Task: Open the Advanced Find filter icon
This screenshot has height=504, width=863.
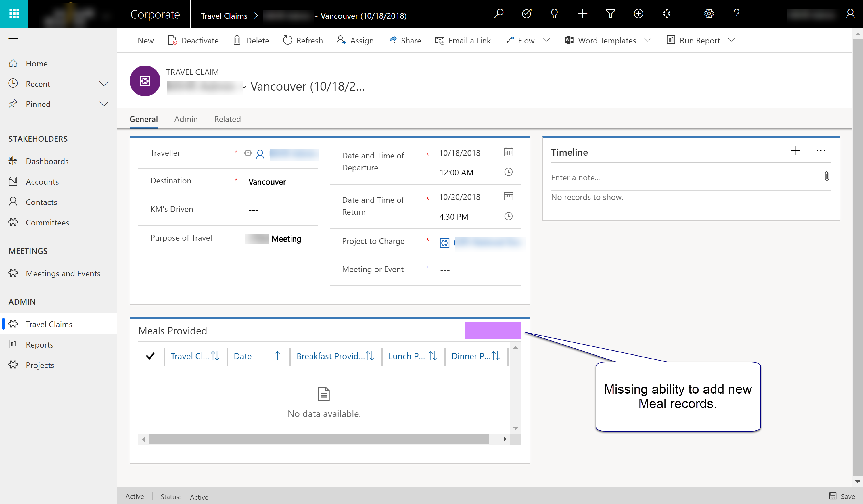Action: (610, 14)
